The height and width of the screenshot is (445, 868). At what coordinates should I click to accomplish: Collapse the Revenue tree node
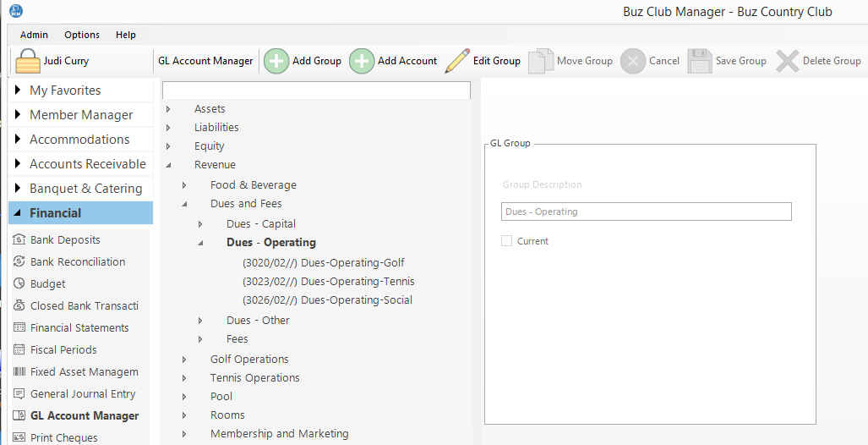(168, 165)
